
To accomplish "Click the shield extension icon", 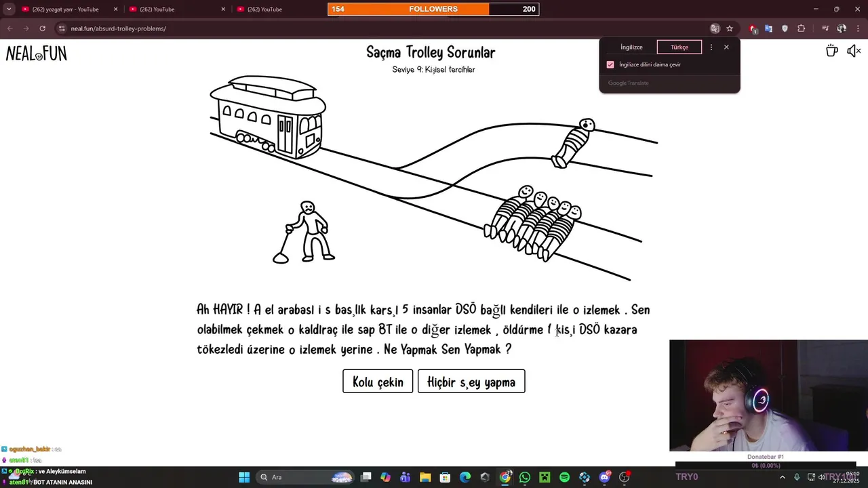I will tap(785, 28).
